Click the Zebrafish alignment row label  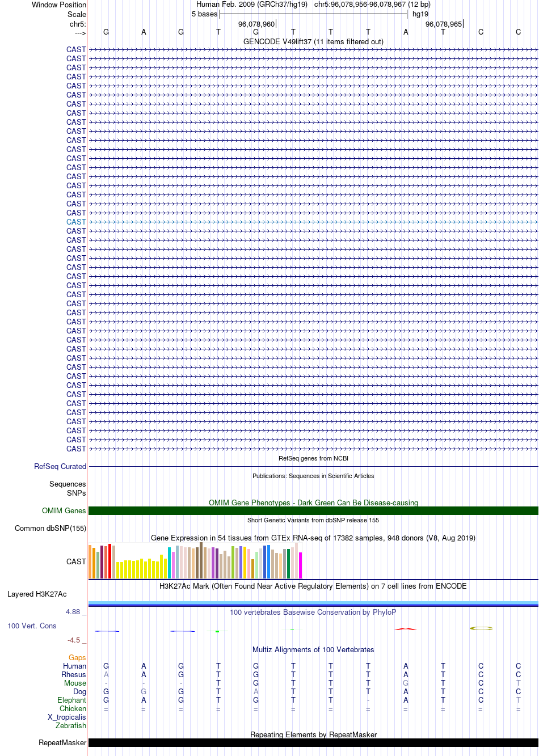[x=71, y=725]
